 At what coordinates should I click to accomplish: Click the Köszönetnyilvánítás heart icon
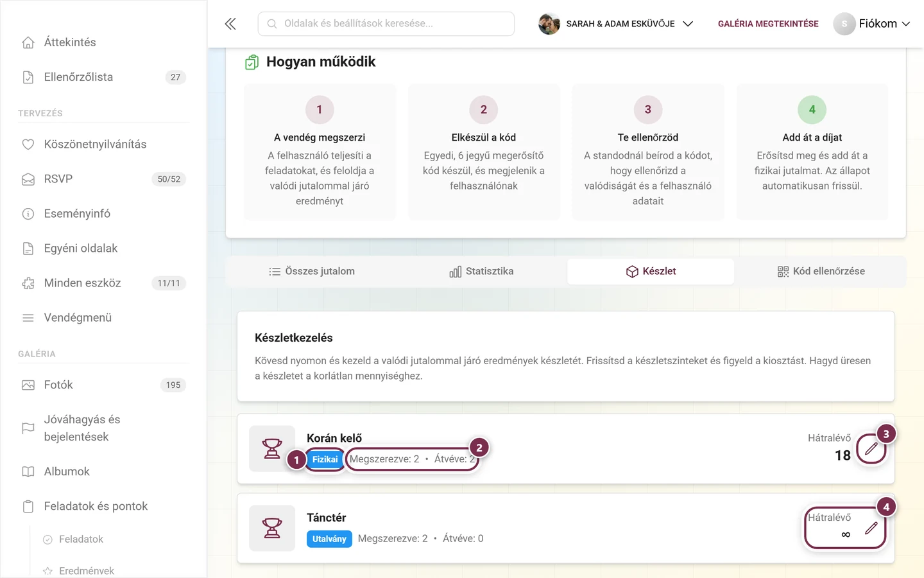pos(28,144)
